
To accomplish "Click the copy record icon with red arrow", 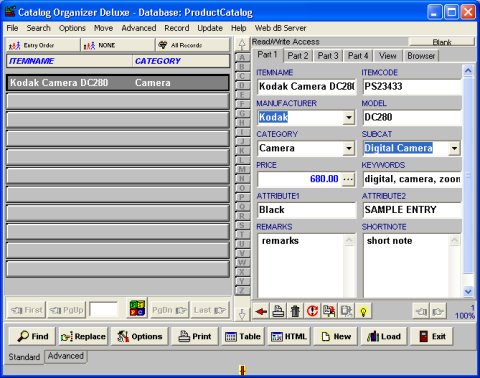I will pyautogui.click(x=329, y=311).
